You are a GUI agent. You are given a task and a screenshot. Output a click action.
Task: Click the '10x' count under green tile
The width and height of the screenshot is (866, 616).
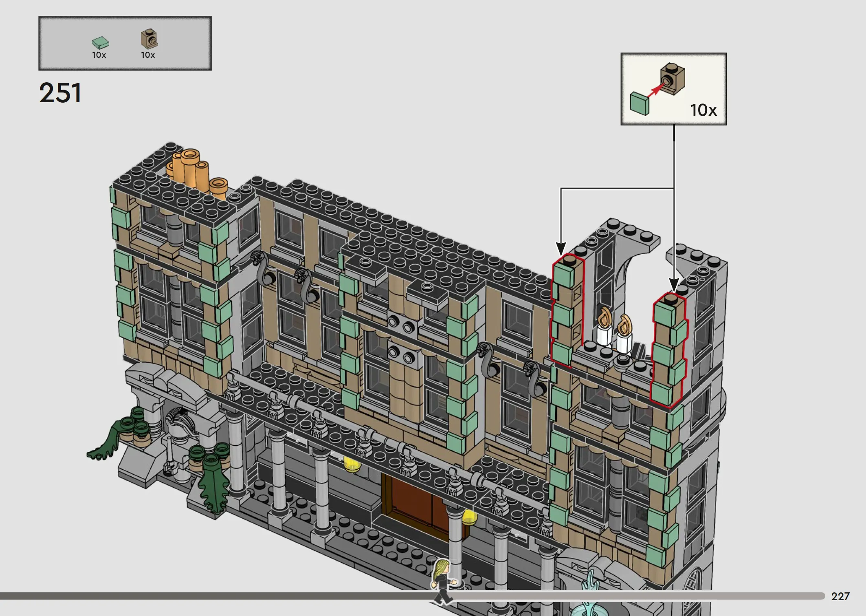pyautogui.click(x=99, y=55)
